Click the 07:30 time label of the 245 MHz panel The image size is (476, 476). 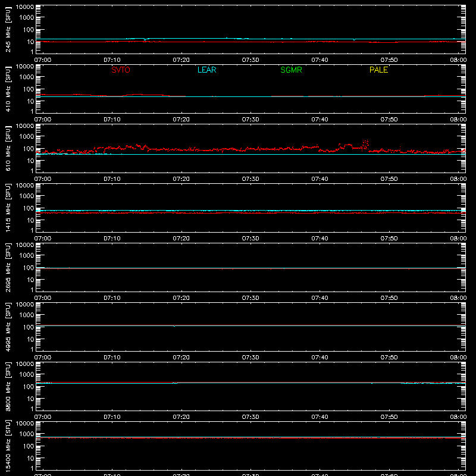[250, 60]
